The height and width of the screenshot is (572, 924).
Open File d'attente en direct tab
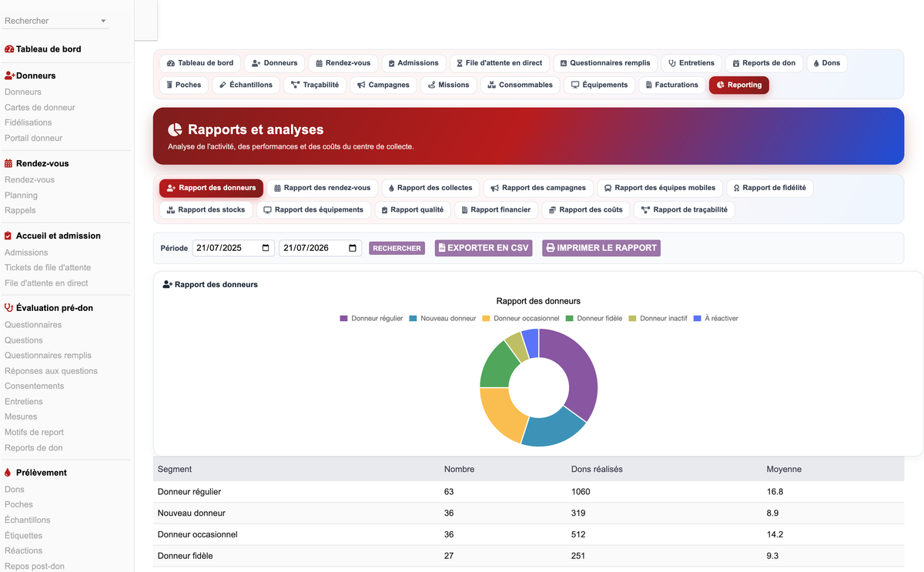[500, 63]
